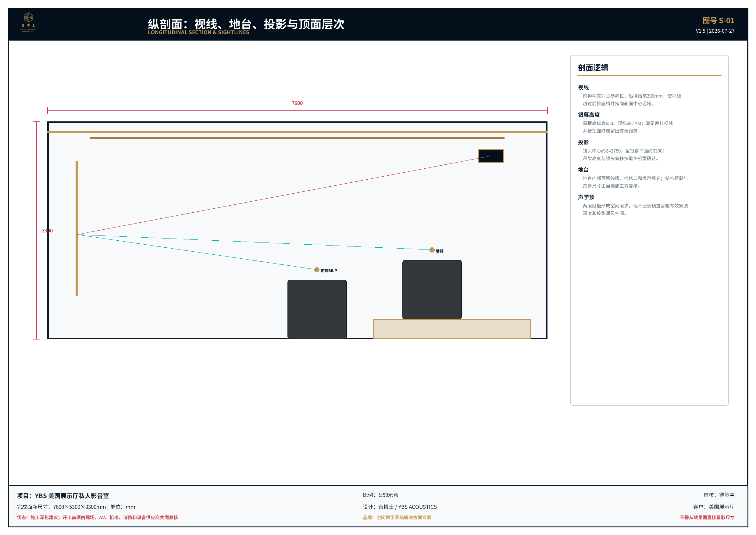Click the panel heading 剖面逻辑
This screenshot has width=756, height=535.
(x=593, y=67)
